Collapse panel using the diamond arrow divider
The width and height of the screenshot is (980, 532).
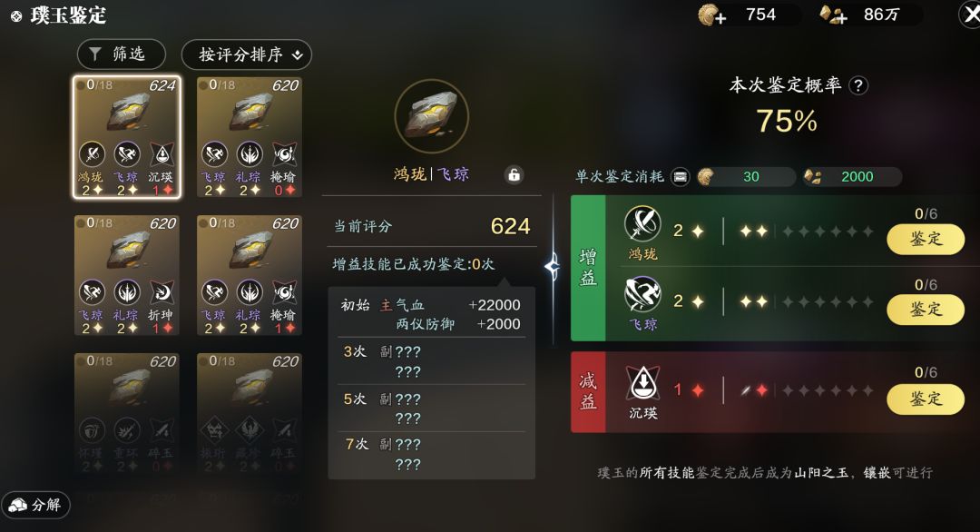pyautogui.click(x=552, y=267)
